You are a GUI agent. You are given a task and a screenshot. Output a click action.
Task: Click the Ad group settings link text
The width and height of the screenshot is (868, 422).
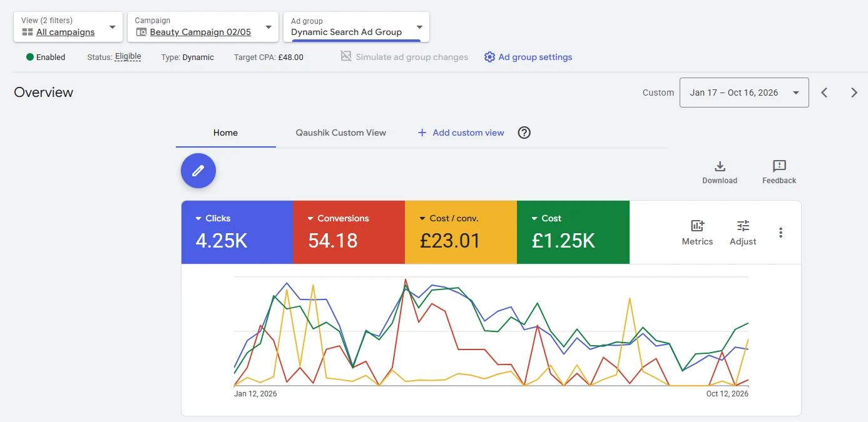535,57
